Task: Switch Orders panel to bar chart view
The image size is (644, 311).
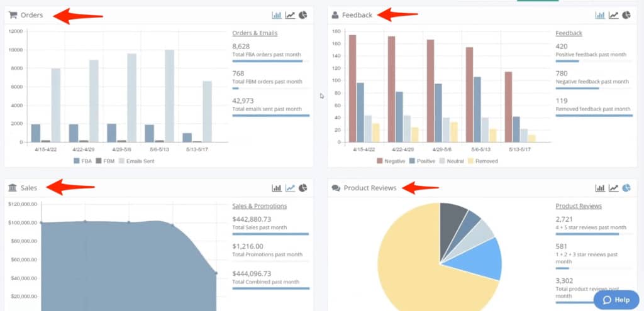Action: [x=277, y=15]
